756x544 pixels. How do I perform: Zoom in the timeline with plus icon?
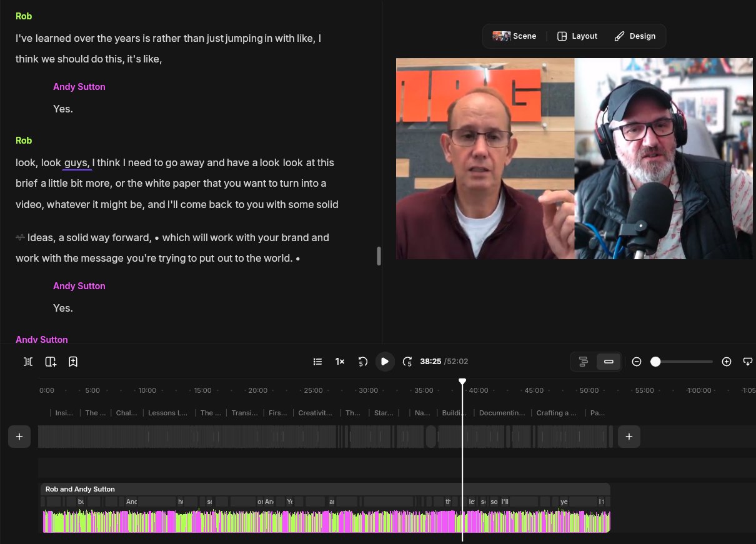coord(727,362)
